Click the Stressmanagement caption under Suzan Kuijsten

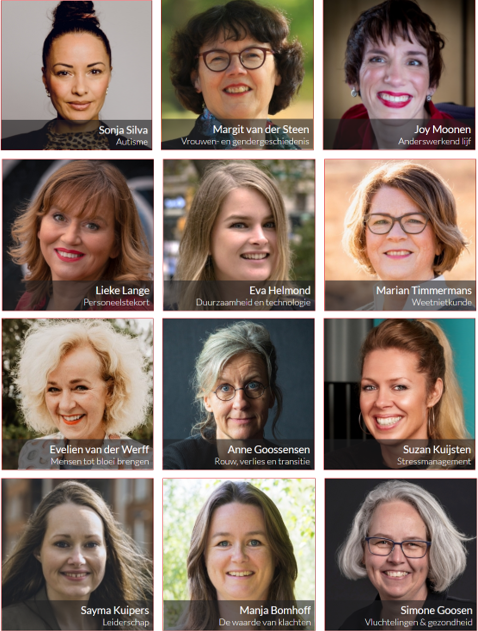tap(434, 462)
